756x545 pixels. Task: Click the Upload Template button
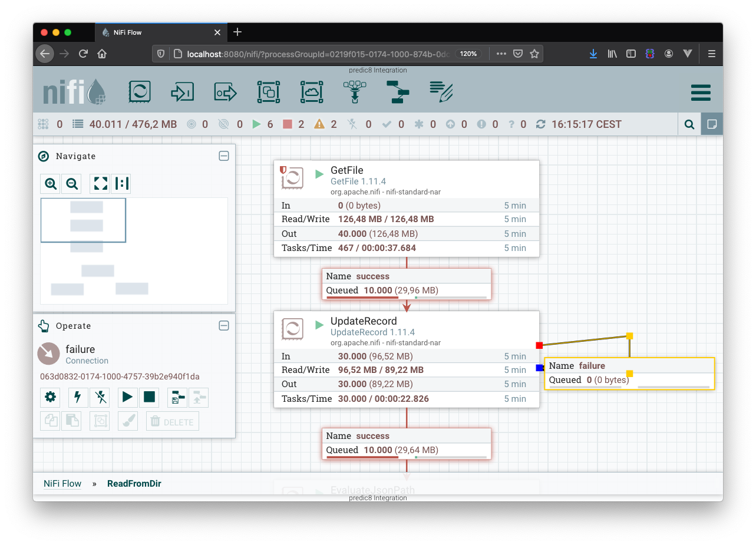(199, 398)
